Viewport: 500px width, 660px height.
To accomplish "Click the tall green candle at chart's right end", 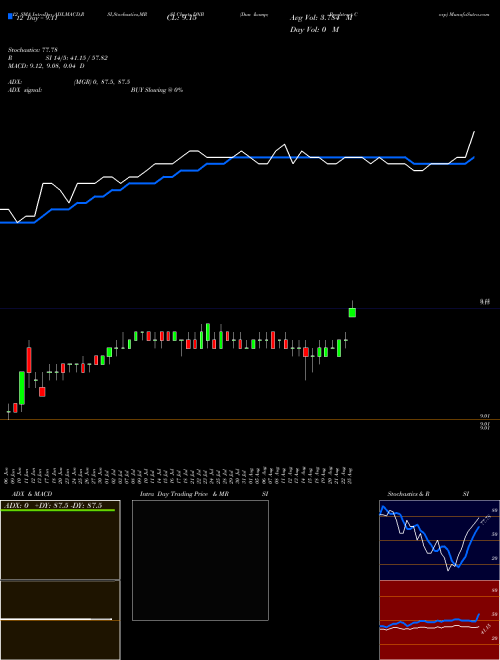I will coord(352,312).
